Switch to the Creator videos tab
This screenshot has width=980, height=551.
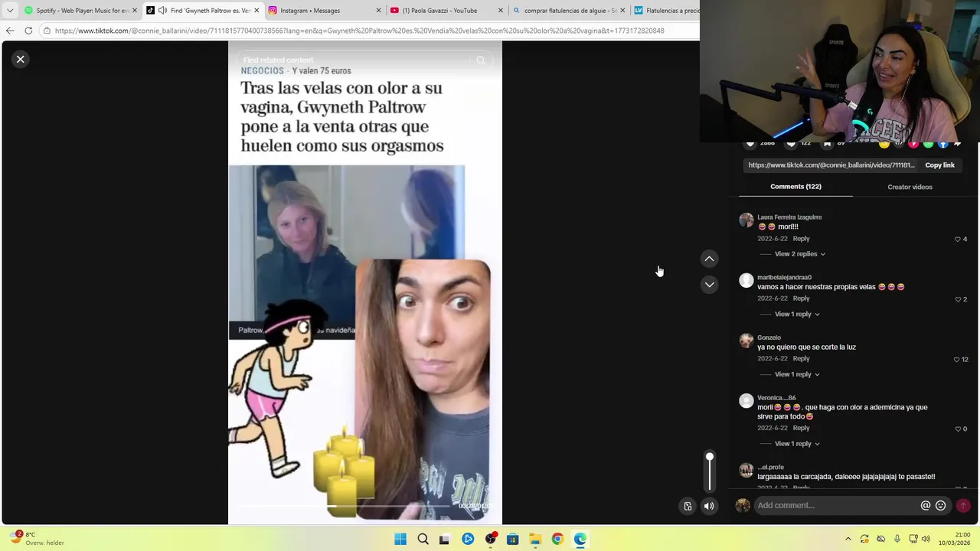[x=910, y=187]
